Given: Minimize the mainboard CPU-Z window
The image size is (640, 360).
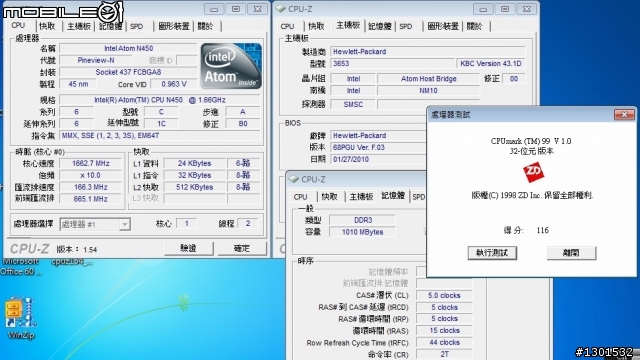Looking at the screenshot, I should click(x=483, y=9).
